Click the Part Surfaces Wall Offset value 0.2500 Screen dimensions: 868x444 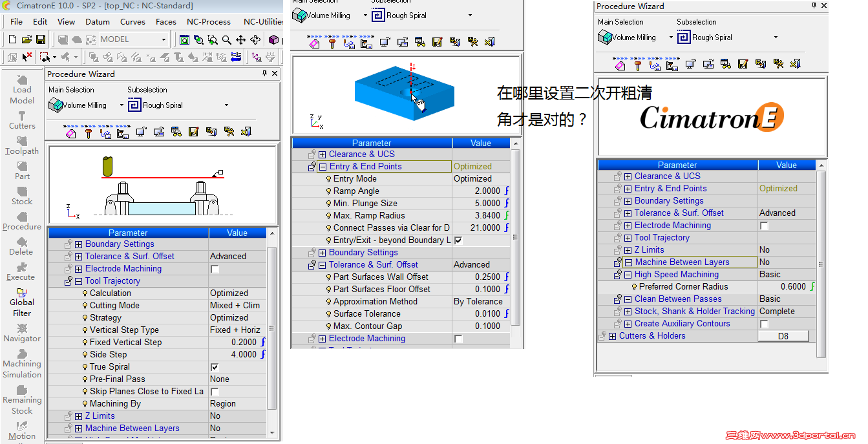(x=487, y=277)
